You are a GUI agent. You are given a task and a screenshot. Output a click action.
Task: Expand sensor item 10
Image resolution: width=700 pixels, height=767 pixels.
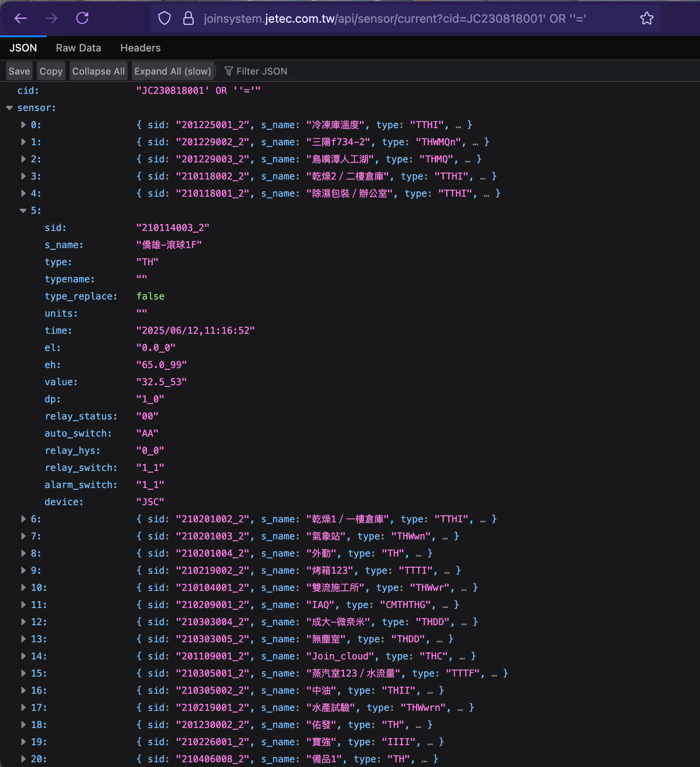[x=24, y=587]
